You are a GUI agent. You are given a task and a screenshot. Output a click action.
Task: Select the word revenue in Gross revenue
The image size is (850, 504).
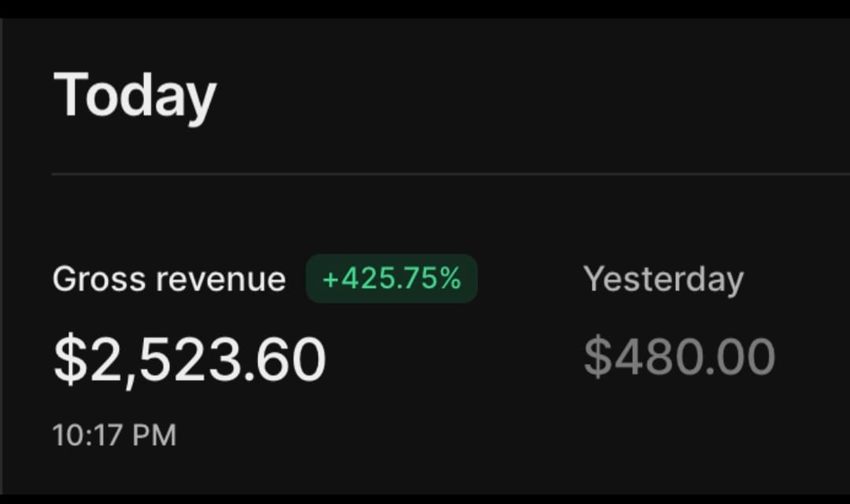pyautogui.click(x=220, y=279)
